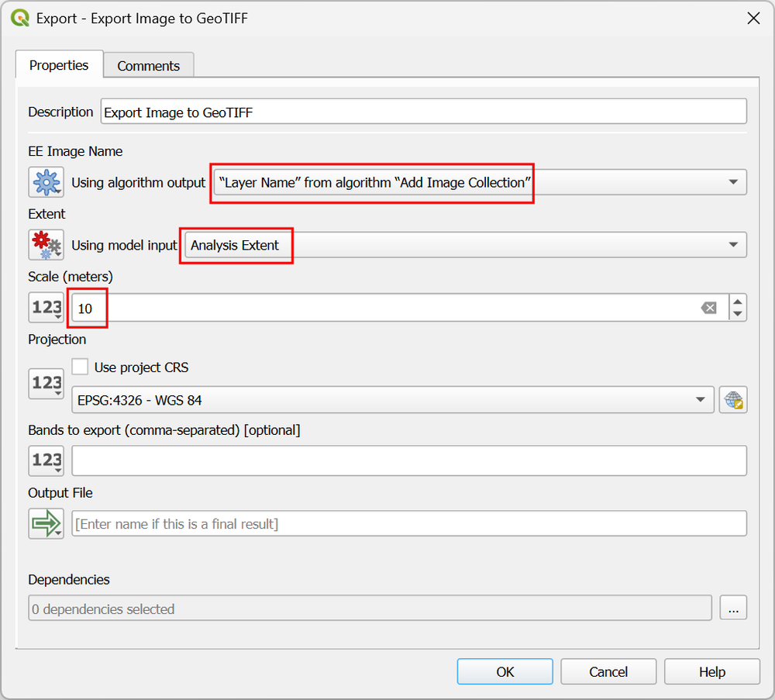Click the Cancel button
The height and width of the screenshot is (700, 775).
[x=608, y=671]
